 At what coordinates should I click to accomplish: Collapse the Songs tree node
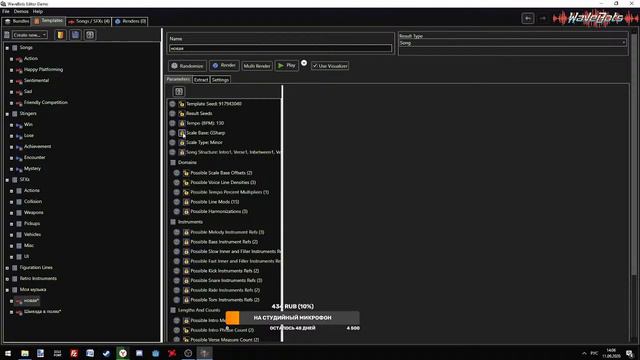click(x=7, y=48)
